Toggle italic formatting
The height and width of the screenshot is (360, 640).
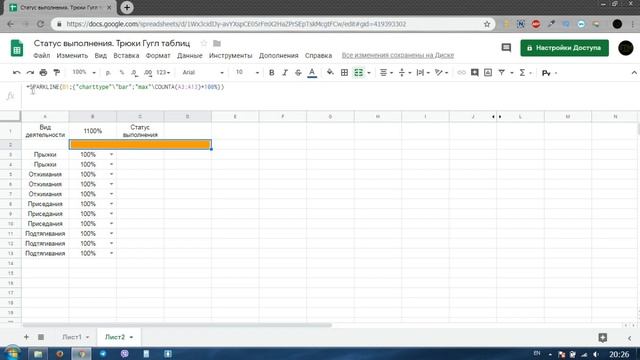[285, 73]
